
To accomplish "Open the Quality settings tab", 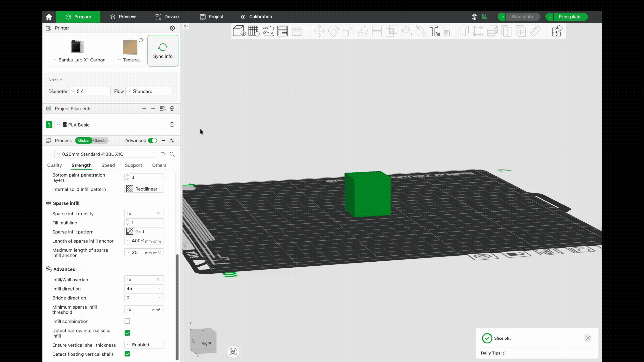I will [54, 165].
